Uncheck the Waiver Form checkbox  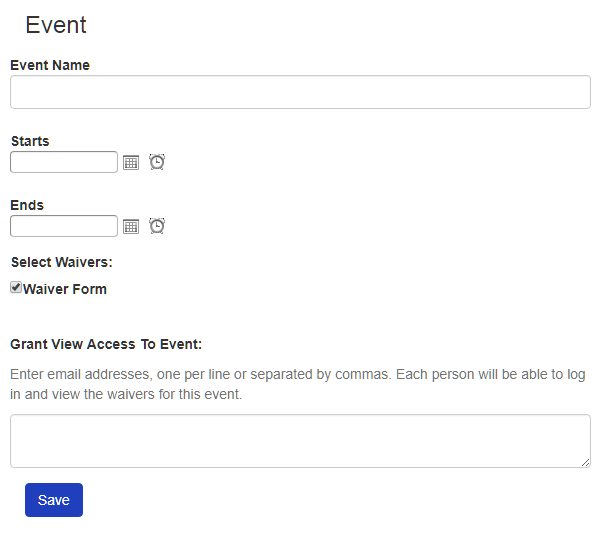click(x=16, y=288)
